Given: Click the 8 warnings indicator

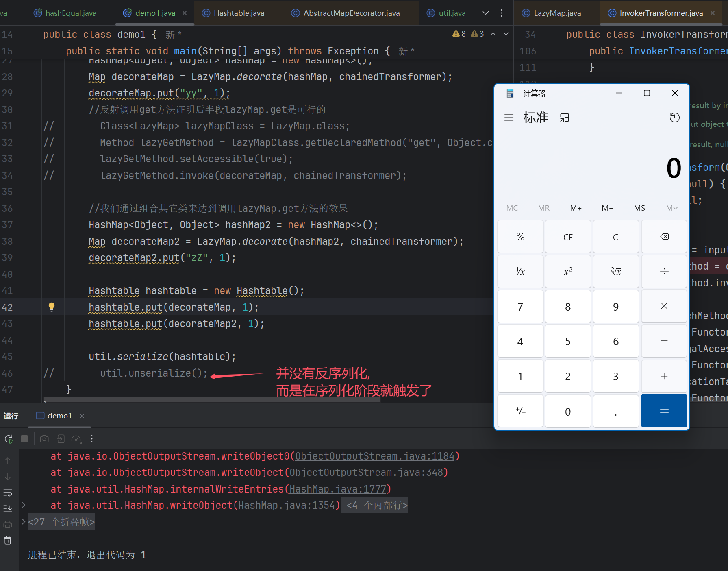Looking at the screenshot, I should [459, 34].
